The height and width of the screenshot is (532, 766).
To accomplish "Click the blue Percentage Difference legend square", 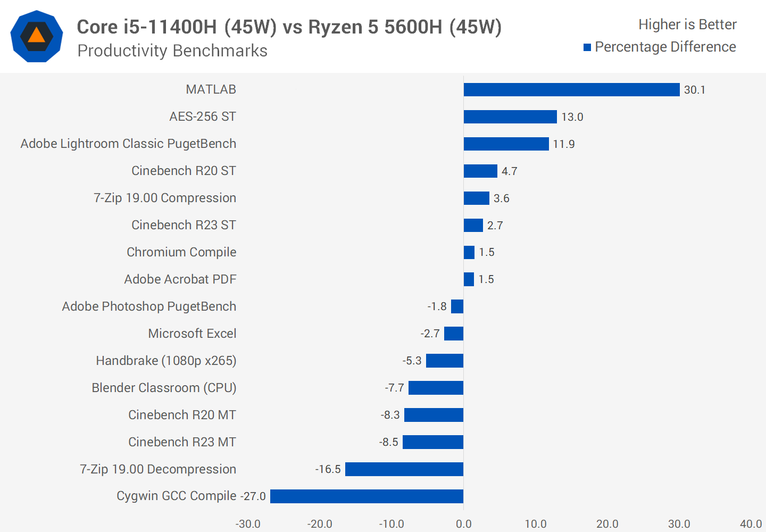I will click(587, 47).
